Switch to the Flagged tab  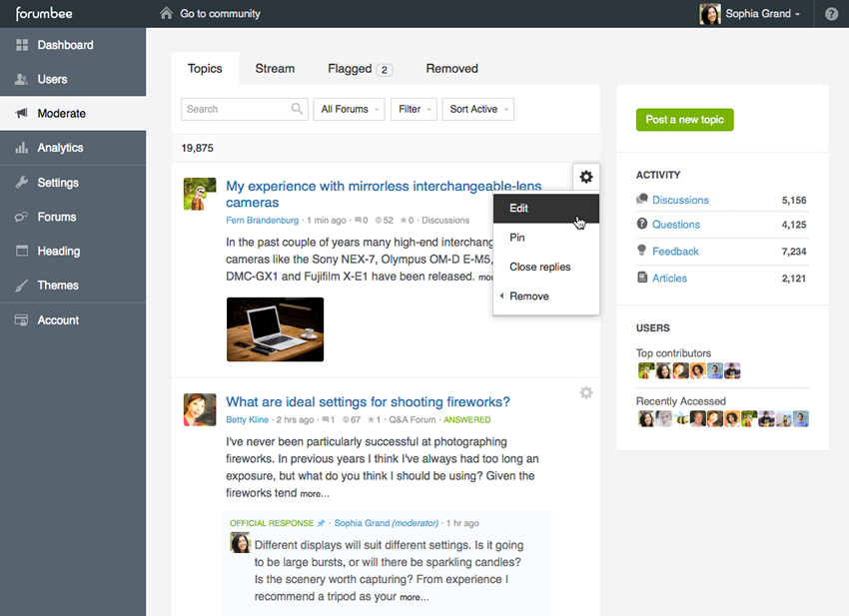[359, 69]
